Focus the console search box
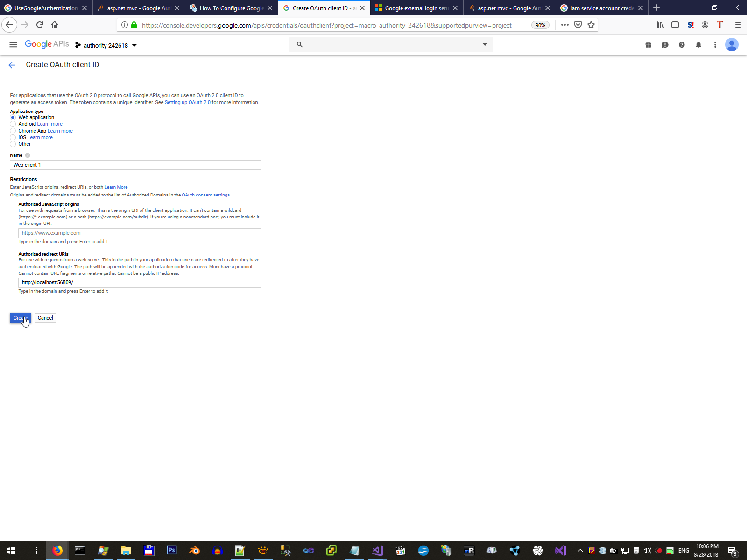Image resolution: width=747 pixels, height=560 pixels. click(391, 45)
